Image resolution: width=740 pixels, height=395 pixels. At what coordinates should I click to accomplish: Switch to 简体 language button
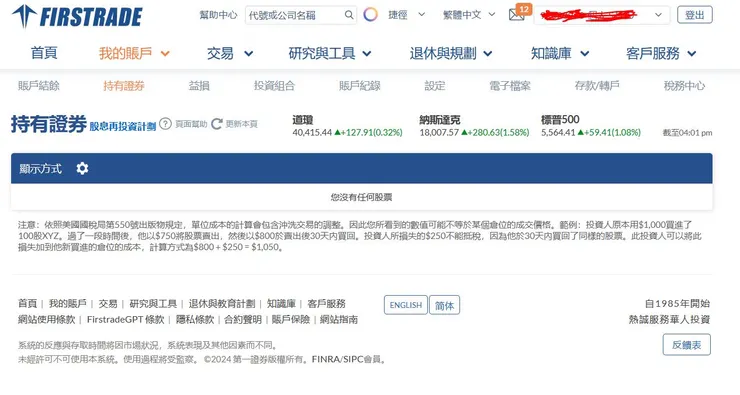444,305
